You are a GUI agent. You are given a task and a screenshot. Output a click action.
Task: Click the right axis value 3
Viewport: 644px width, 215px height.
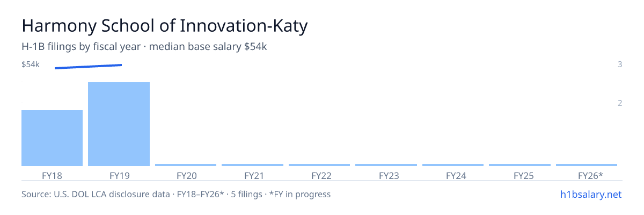tap(620, 64)
